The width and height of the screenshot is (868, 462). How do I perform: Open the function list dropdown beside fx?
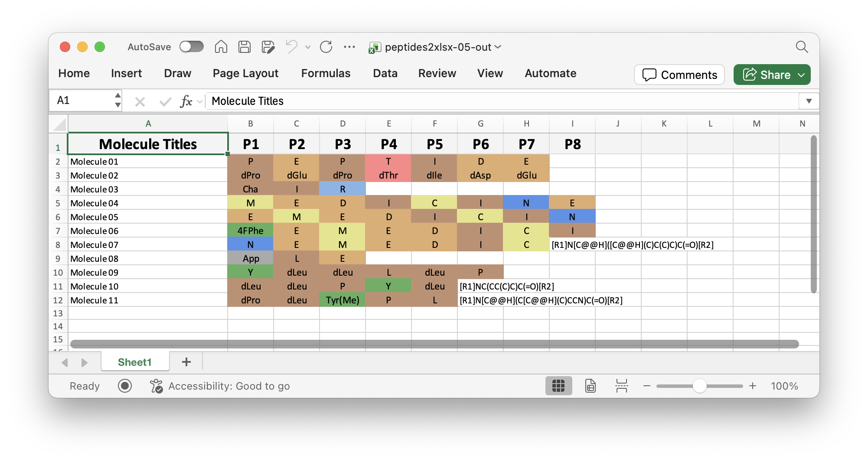pos(200,101)
